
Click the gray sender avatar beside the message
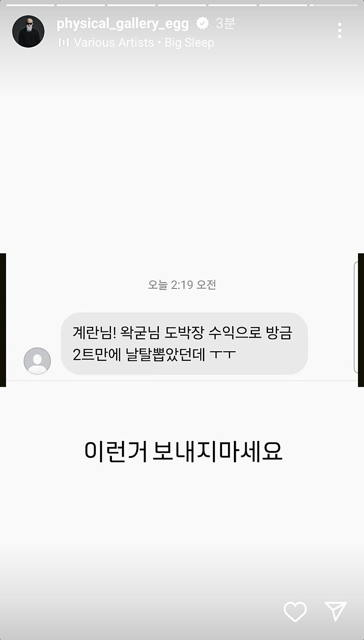pos(37,361)
